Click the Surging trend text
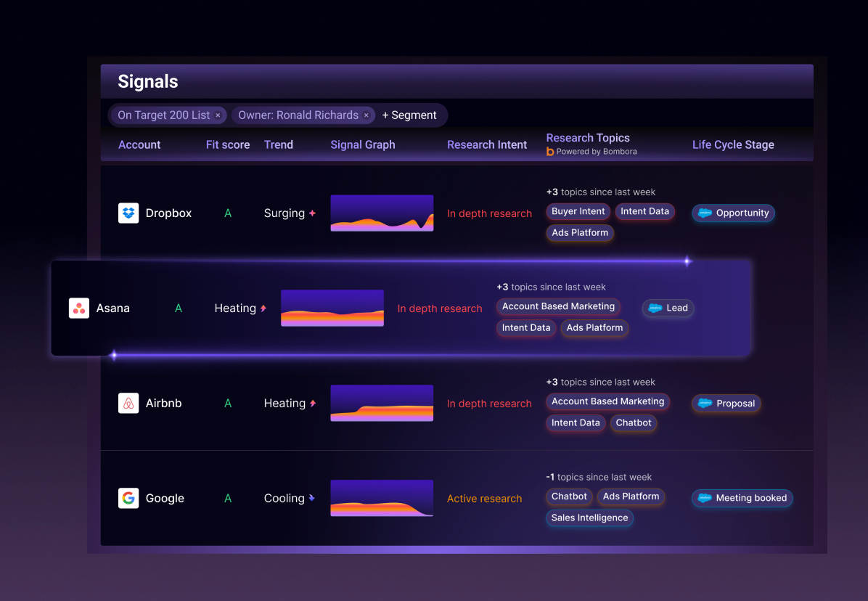 tap(284, 213)
